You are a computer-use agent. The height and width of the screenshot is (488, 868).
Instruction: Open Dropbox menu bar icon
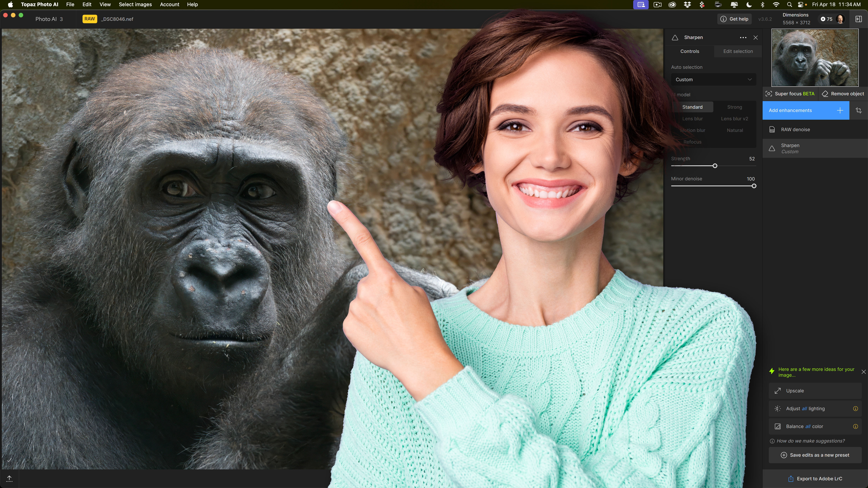[687, 4]
